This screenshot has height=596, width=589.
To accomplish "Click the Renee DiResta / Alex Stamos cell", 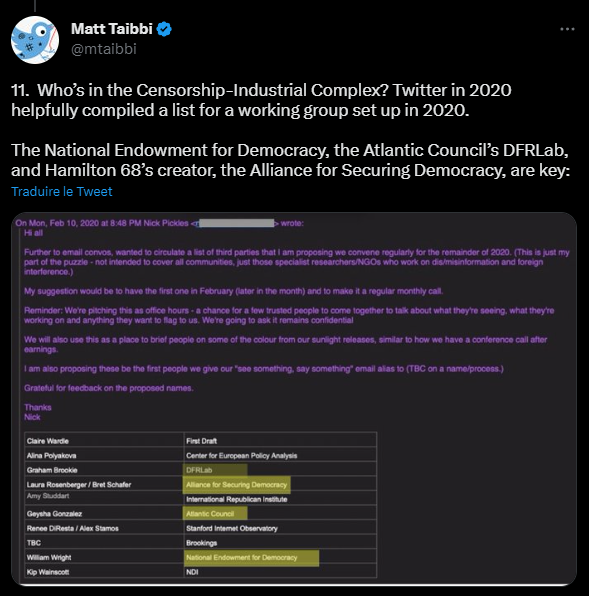I will [104, 528].
